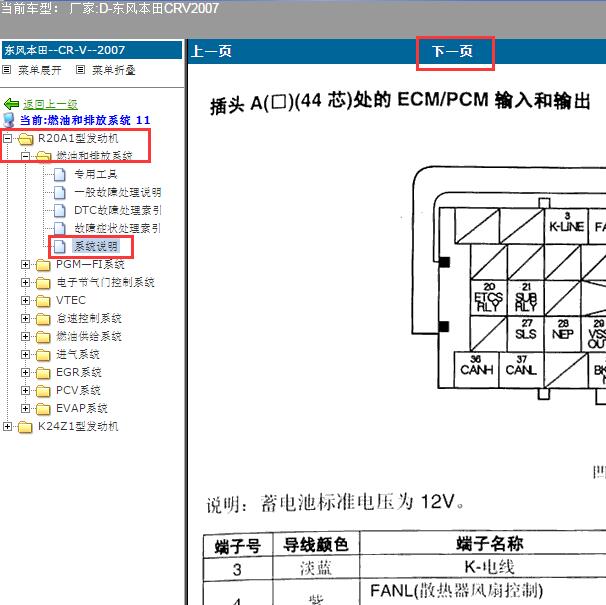606x605 pixels.
Task: Expand the EVAP系统 folder
Action: coord(26,408)
